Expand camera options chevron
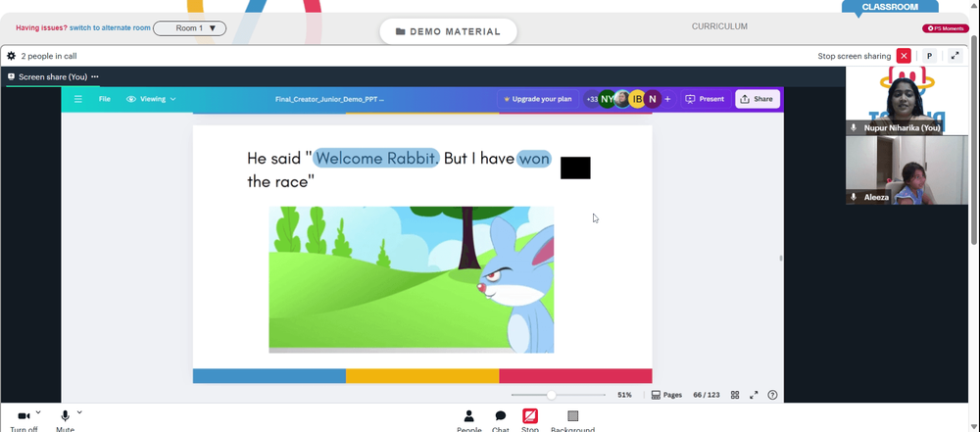Screen dimensions: 980x432 (39, 412)
